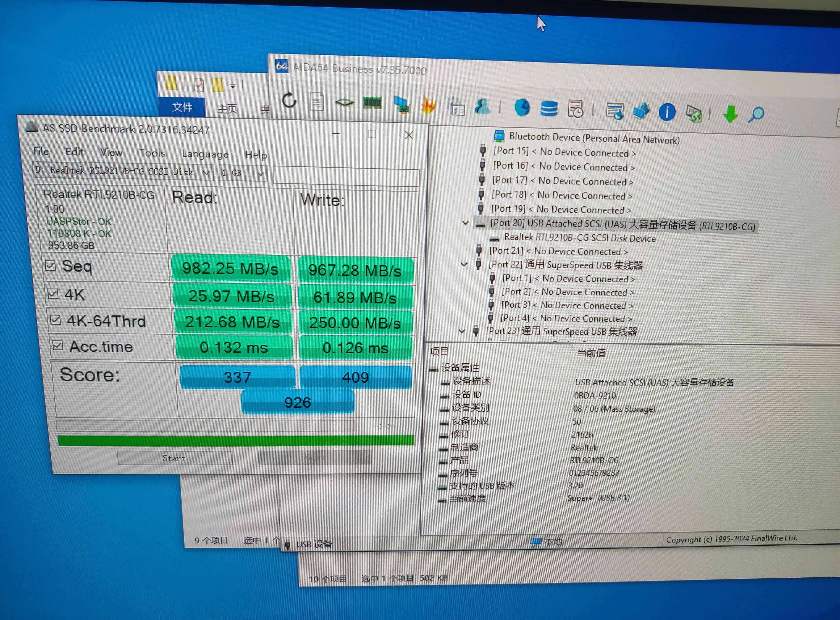
Task: Click the Seq read 982.25 MB/s result
Action: tap(231, 268)
